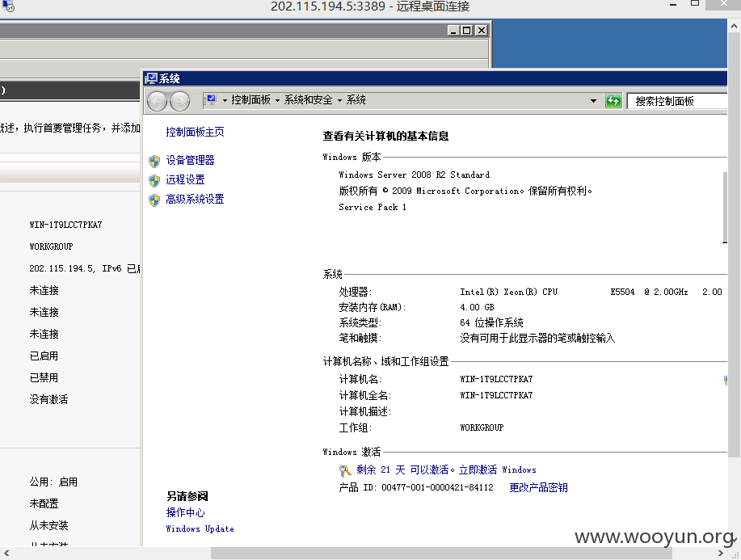
Task: Click the 4.00 GB installed memory value
Action: tap(477, 307)
